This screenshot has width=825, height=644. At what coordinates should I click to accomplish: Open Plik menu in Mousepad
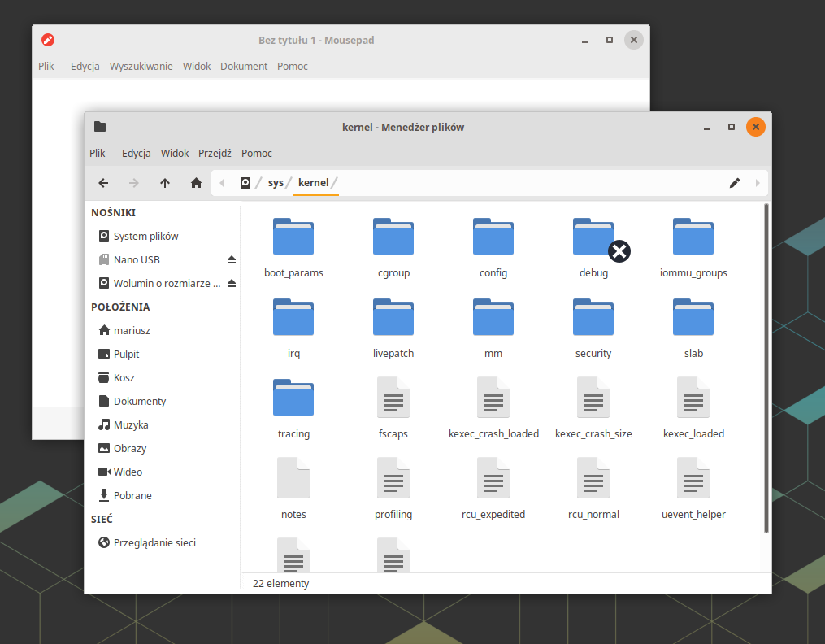point(46,67)
